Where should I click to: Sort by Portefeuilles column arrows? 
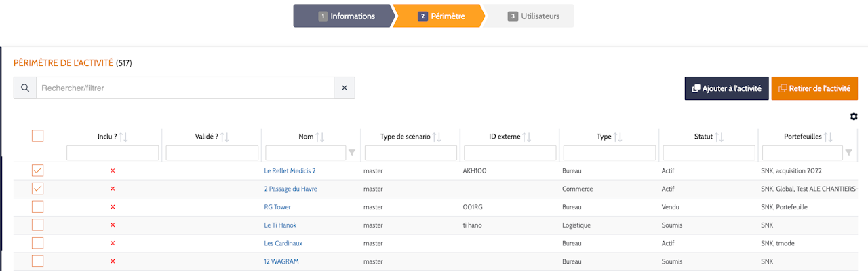828,137
